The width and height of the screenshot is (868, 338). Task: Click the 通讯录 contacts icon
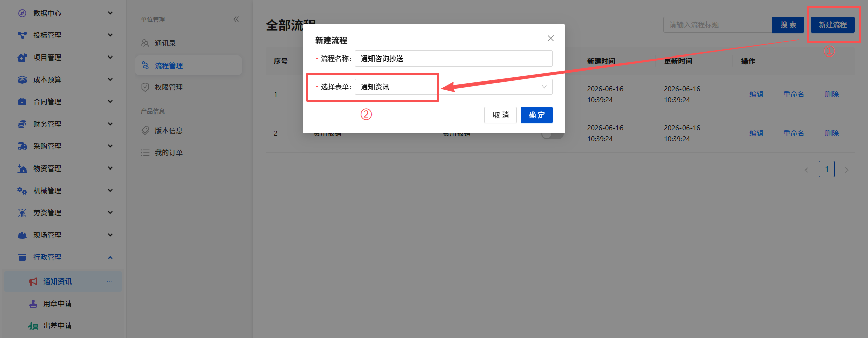(x=145, y=43)
